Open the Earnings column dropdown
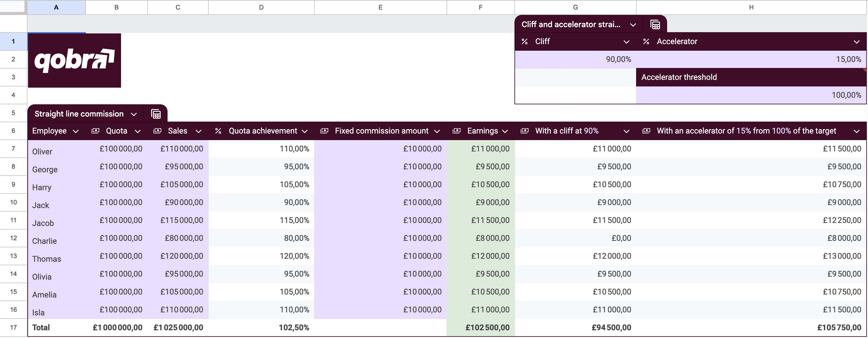The height and width of the screenshot is (338, 868). pos(505,131)
